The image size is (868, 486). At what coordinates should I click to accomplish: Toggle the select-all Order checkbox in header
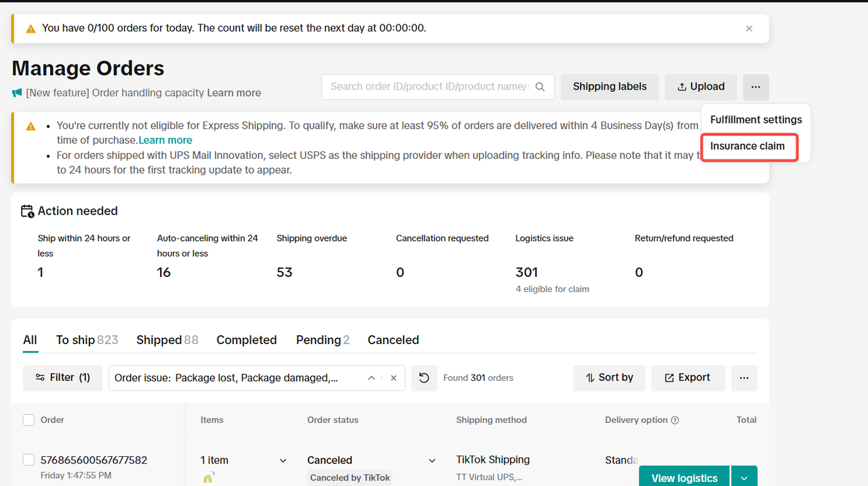[28, 420]
